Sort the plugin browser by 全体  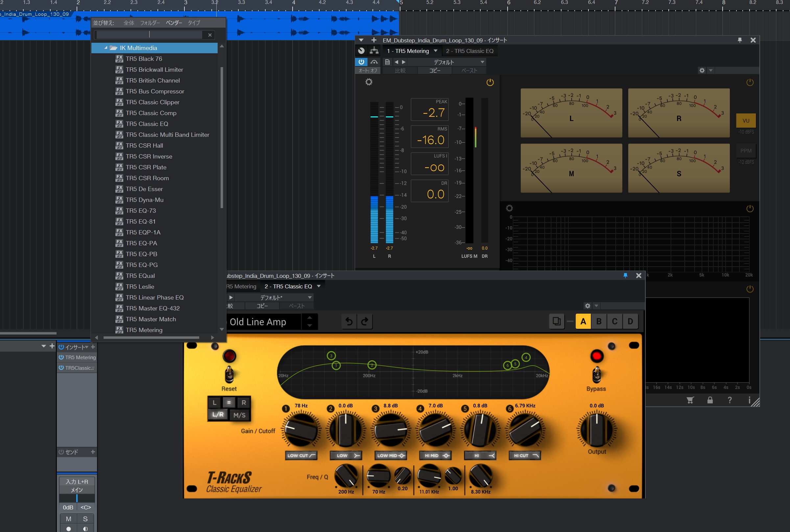coord(129,23)
